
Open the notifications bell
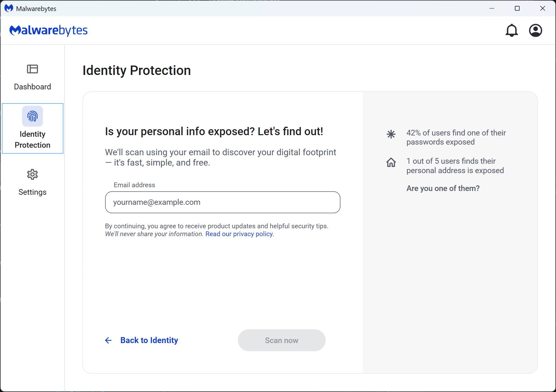click(x=511, y=30)
